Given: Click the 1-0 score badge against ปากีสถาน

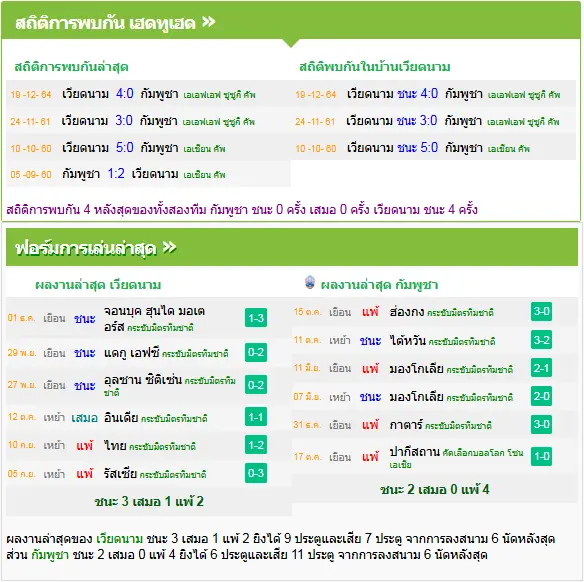Looking at the screenshot, I should [x=541, y=456].
